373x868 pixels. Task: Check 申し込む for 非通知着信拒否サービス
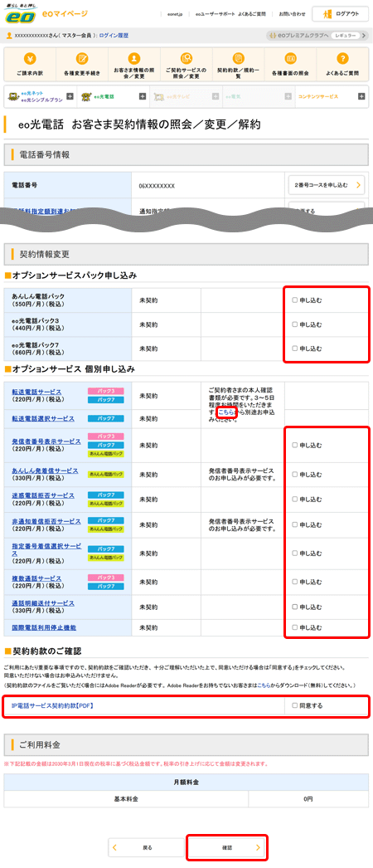tap(294, 524)
